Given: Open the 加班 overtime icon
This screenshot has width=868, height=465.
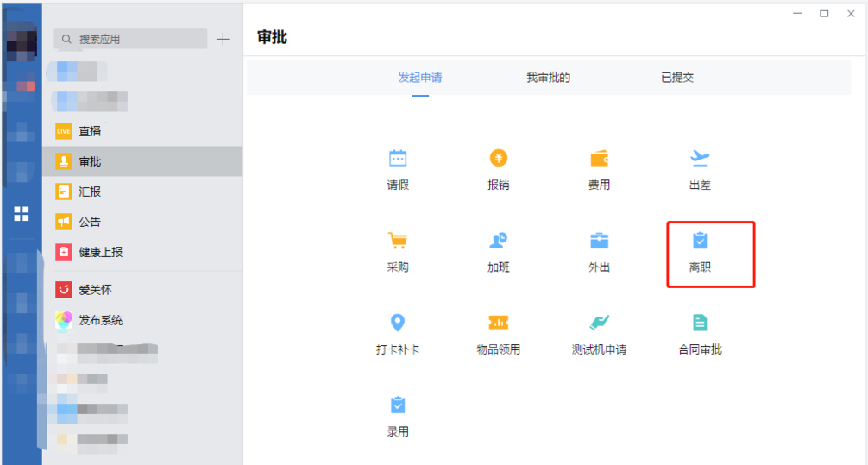Looking at the screenshot, I should click(498, 241).
